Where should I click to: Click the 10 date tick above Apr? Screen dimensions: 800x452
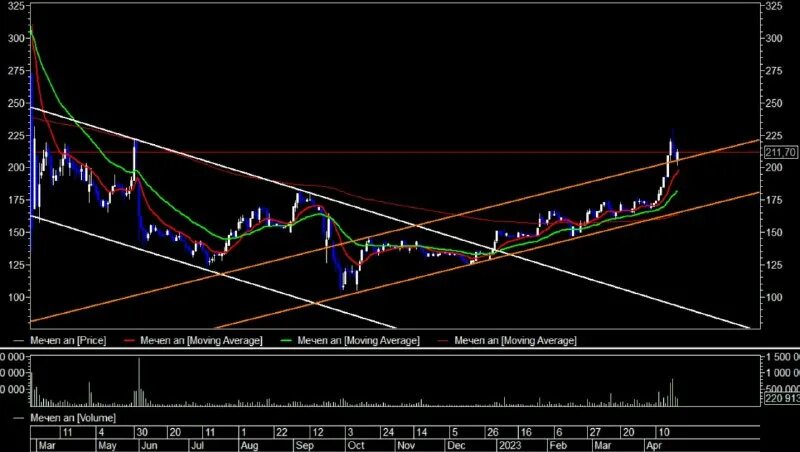[663, 433]
